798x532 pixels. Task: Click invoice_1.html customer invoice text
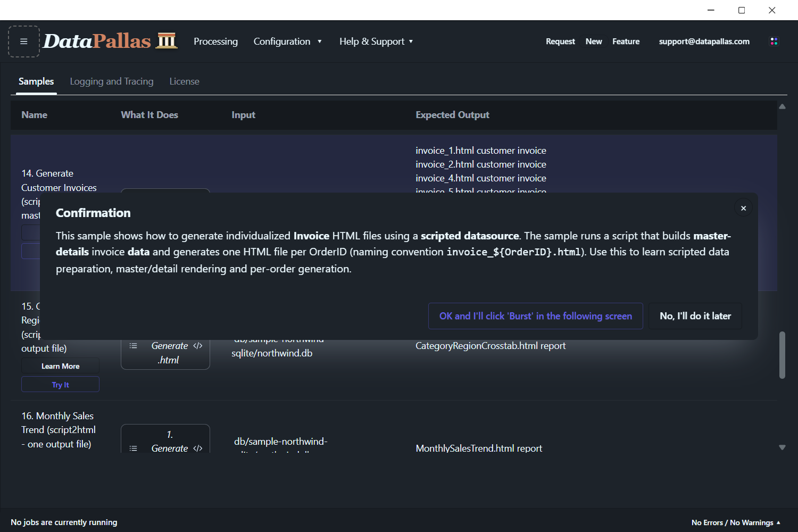tap(481, 151)
